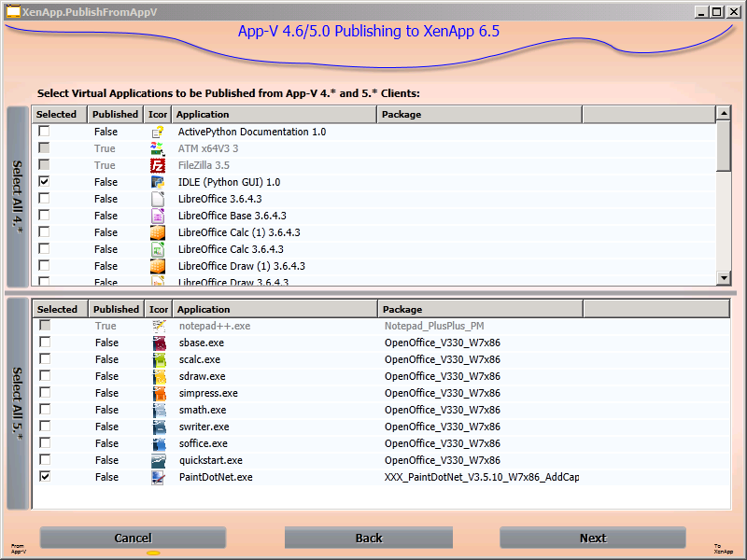Click the PaintDotNet.exe icon

pos(159,477)
